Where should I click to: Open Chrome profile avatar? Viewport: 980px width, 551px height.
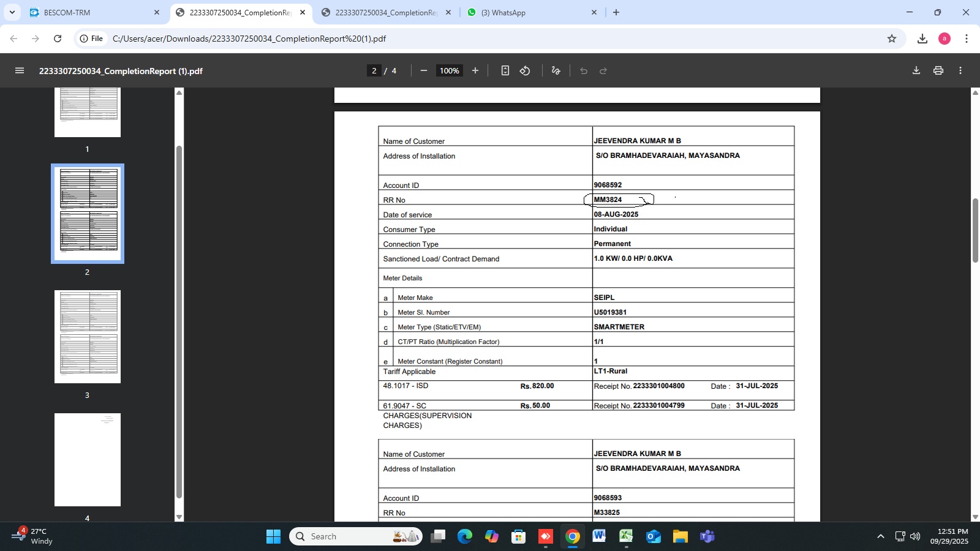[944, 39]
